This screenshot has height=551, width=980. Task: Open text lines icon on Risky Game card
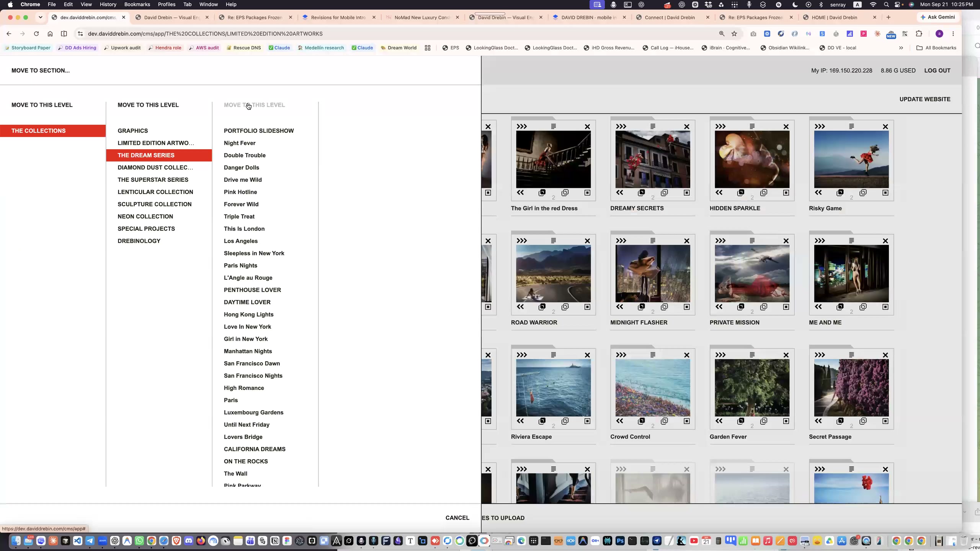[x=851, y=126]
